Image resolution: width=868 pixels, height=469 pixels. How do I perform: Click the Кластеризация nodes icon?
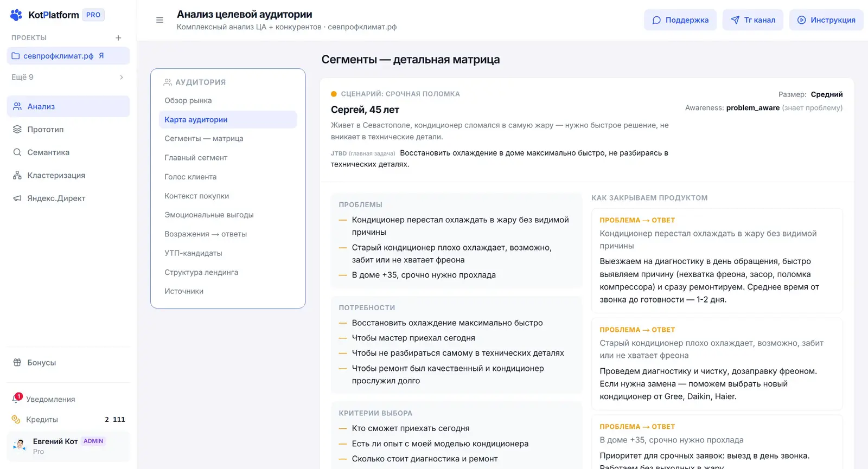pyautogui.click(x=17, y=175)
